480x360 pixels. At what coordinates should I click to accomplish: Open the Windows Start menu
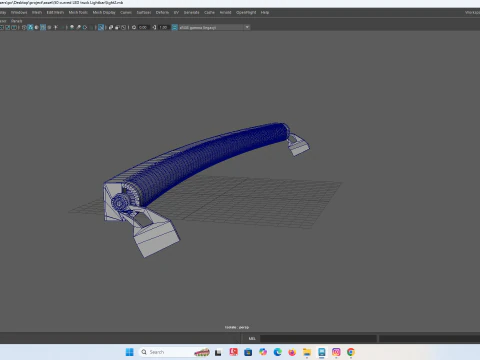(129, 352)
